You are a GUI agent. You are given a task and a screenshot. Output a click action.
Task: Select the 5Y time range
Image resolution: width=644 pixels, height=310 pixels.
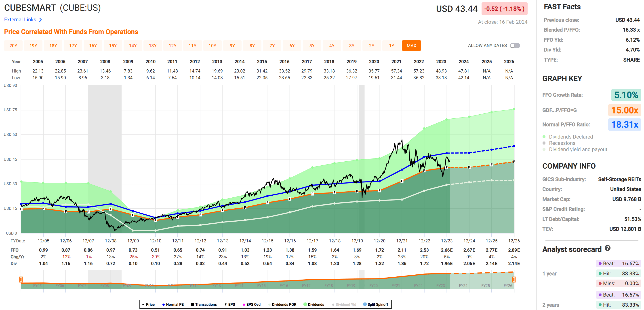coord(312,46)
